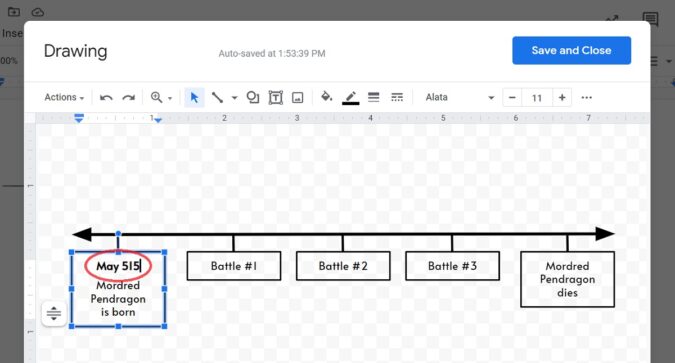
Task: Open the Zoom magnifier tool
Action: tap(156, 97)
